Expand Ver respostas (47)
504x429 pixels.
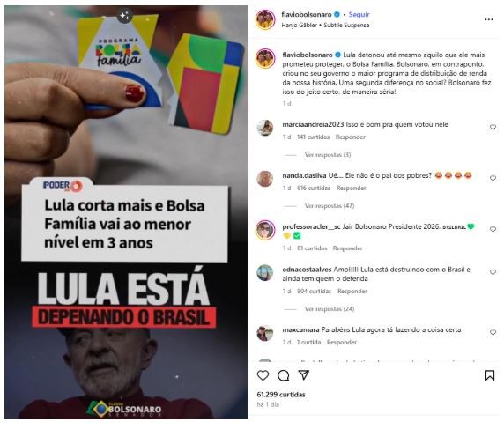tap(330, 205)
